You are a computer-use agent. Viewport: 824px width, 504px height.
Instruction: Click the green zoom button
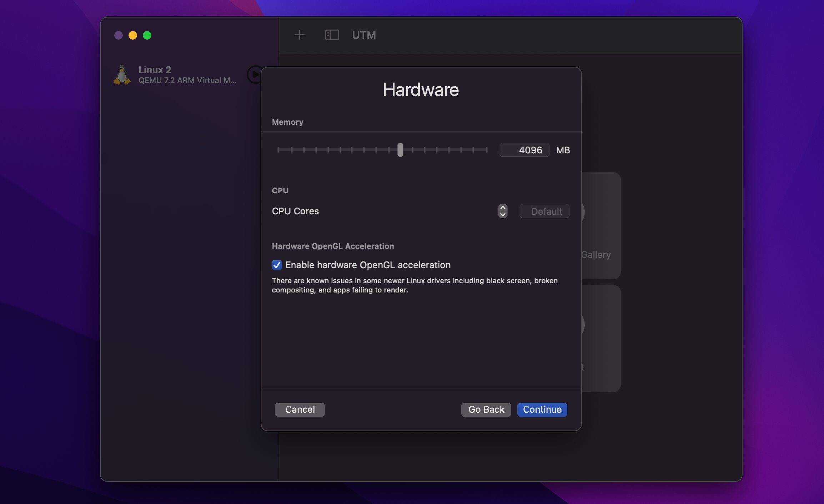147,35
